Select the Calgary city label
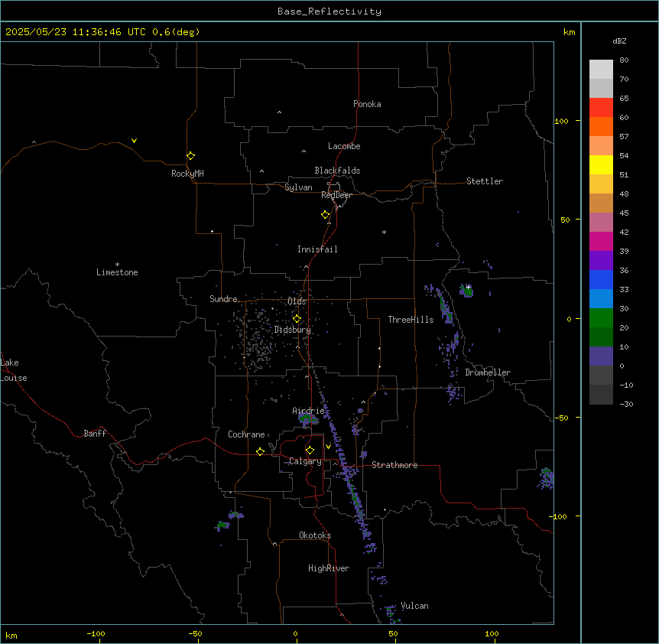The width and height of the screenshot is (659, 644). [305, 461]
